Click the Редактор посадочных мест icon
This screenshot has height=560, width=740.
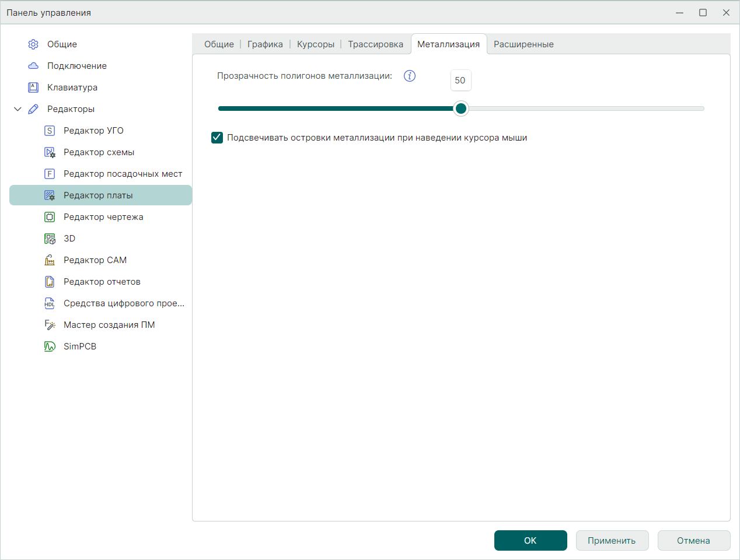50,174
